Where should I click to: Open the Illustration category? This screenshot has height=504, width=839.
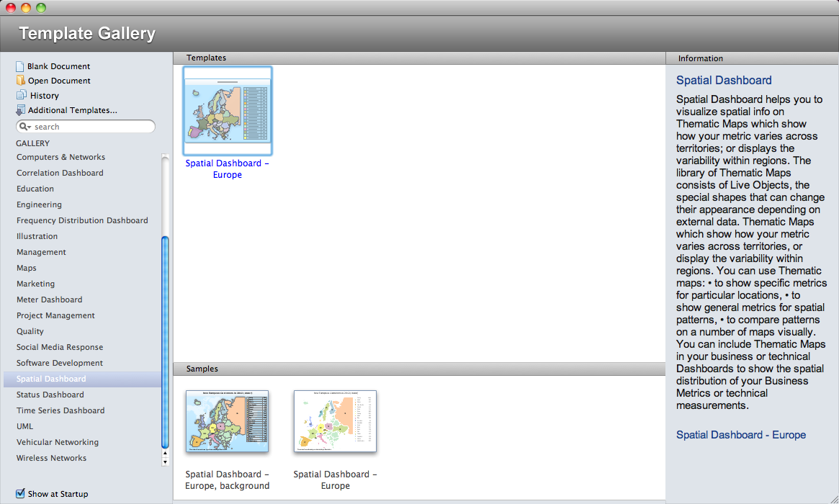(x=37, y=236)
